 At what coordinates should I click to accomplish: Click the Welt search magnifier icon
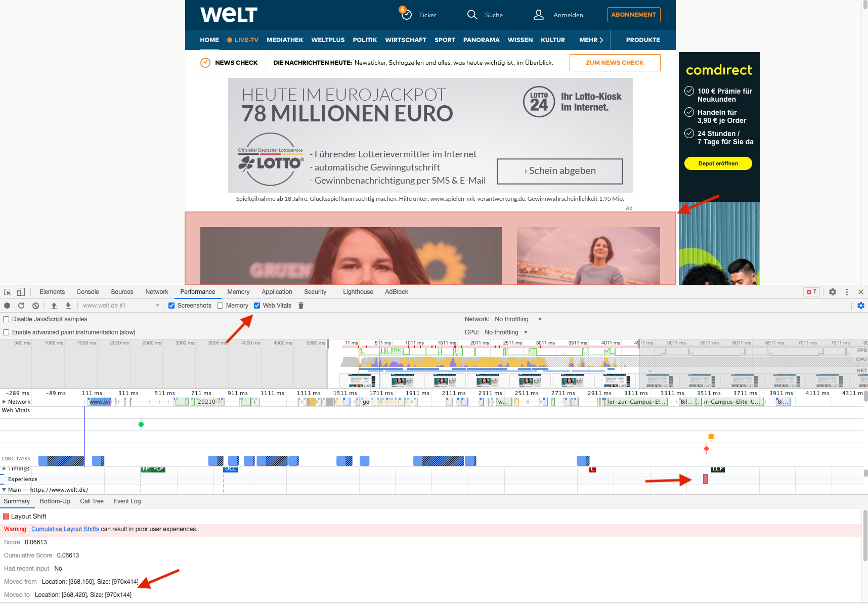pyautogui.click(x=472, y=15)
